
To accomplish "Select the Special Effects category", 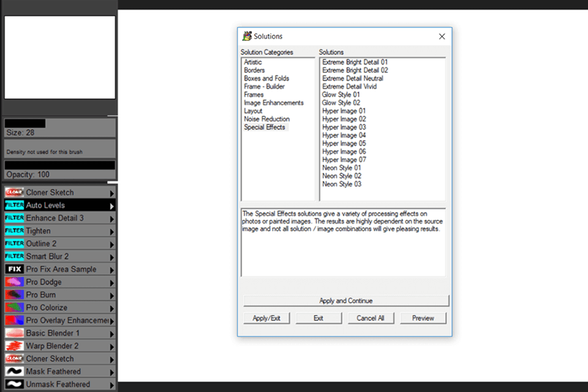I will [x=265, y=127].
